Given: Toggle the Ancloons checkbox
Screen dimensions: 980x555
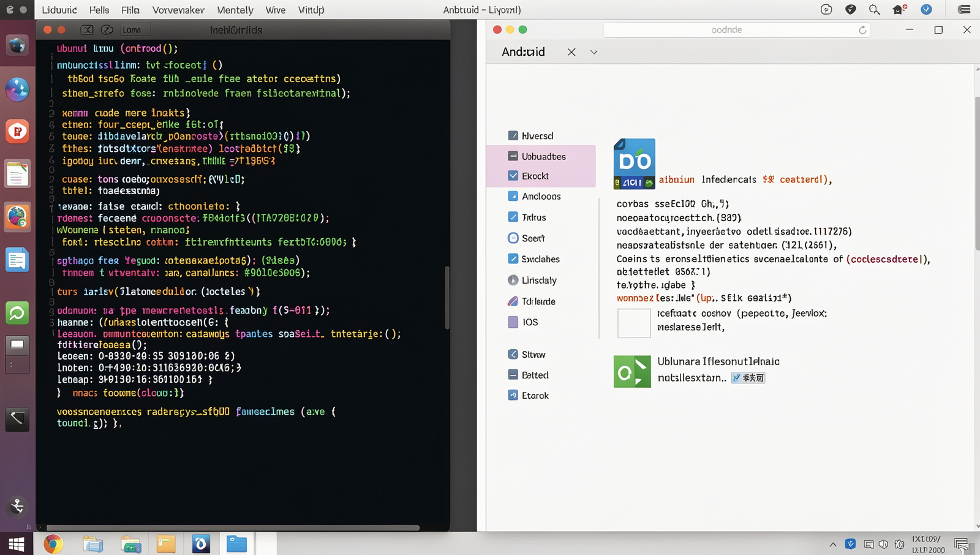Looking at the screenshot, I should click(513, 196).
